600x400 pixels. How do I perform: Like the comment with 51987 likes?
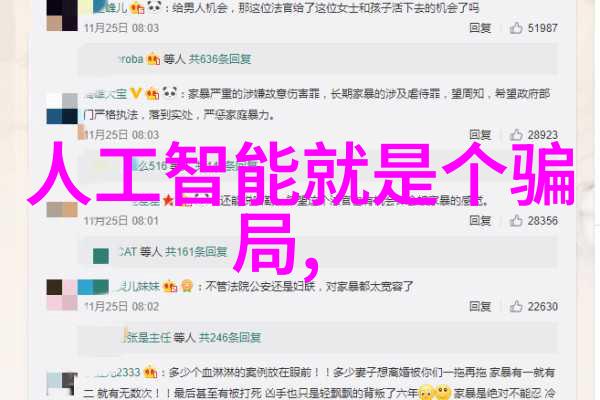516,28
